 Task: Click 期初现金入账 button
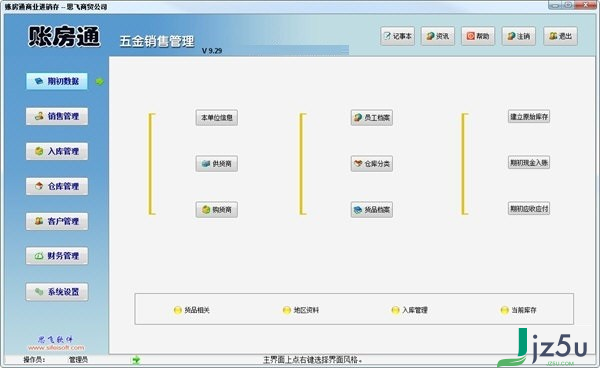(x=529, y=163)
